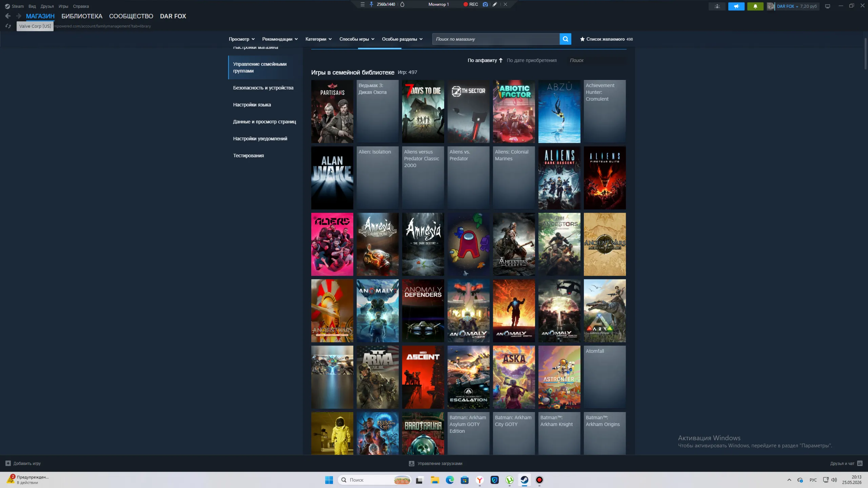
Task: Click the red recorder app icon in the taskbar
Action: (539, 480)
